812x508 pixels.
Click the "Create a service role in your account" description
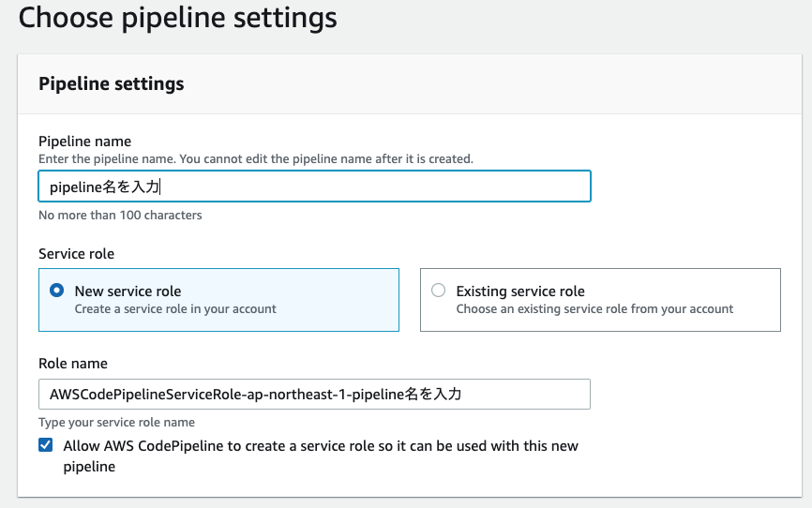pyautogui.click(x=175, y=308)
